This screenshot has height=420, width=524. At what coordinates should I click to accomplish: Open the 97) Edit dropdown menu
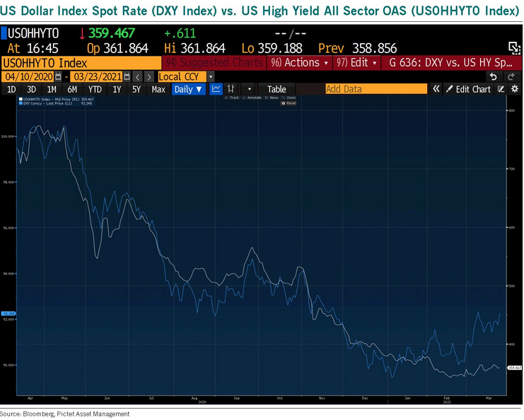356,62
